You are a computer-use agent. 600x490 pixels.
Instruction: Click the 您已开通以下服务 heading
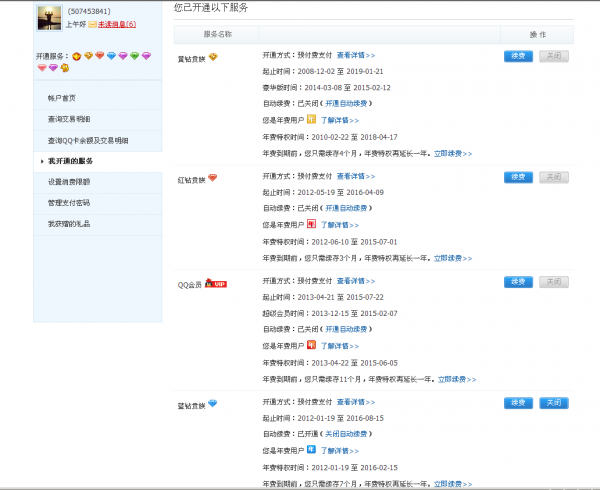click(x=211, y=7)
